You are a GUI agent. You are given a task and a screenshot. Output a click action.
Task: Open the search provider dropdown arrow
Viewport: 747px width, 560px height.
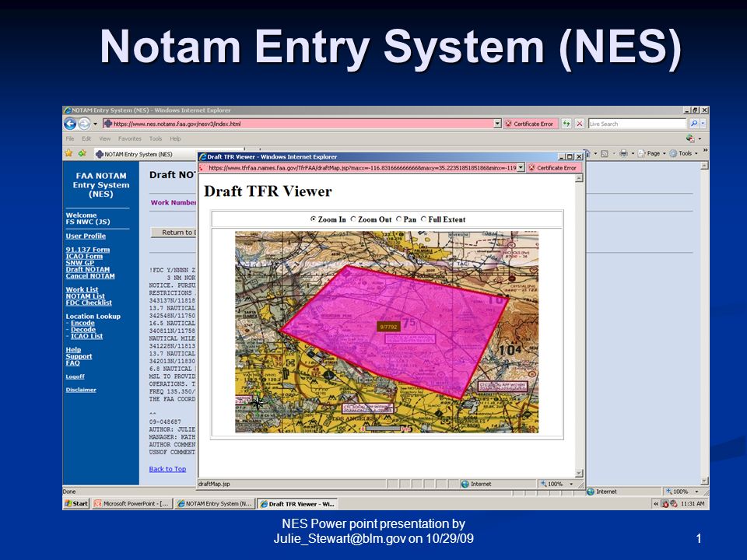(703, 124)
